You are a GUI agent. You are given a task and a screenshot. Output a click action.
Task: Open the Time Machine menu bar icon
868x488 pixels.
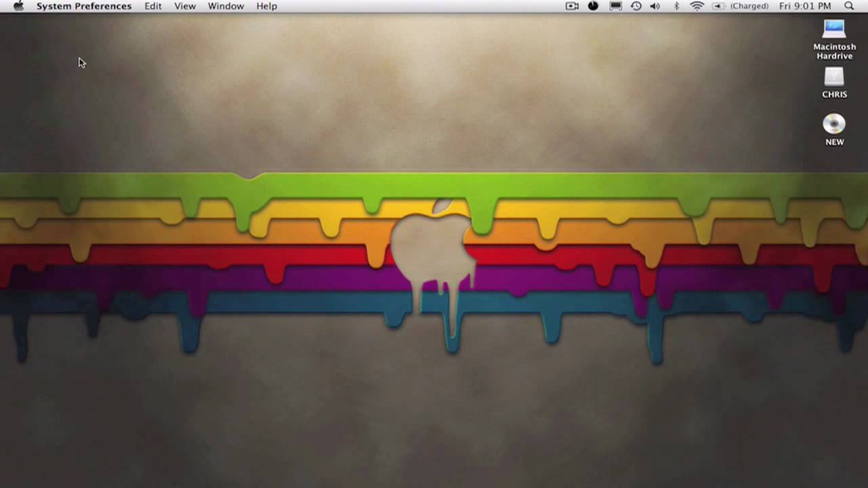click(x=636, y=6)
